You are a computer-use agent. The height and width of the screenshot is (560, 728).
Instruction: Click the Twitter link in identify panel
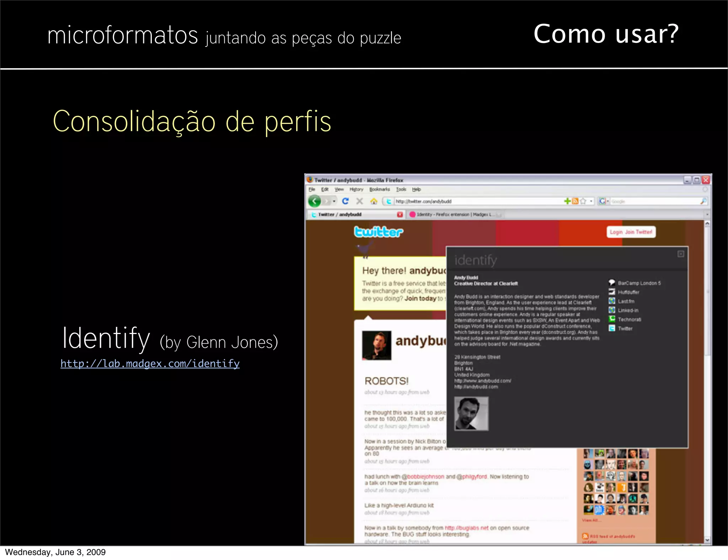[x=625, y=329]
